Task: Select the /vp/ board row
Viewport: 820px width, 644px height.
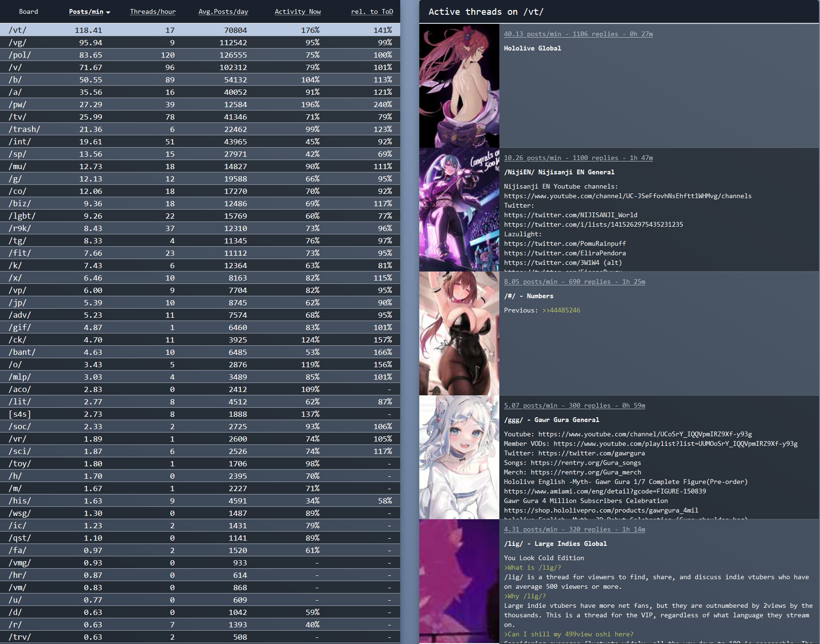Action: click(x=200, y=290)
